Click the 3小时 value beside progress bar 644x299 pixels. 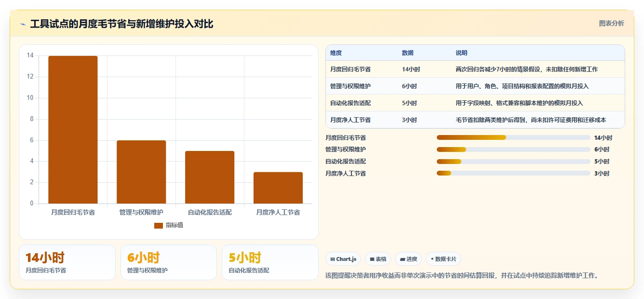[602, 174]
